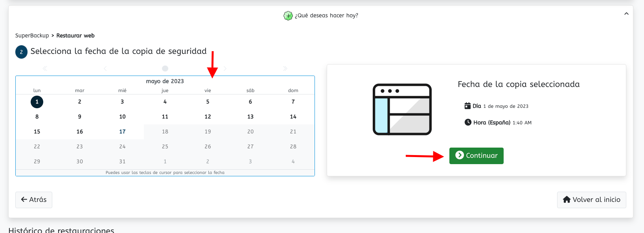644x233 pixels.
Task: Choose Sunday May 7
Action: point(293,102)
